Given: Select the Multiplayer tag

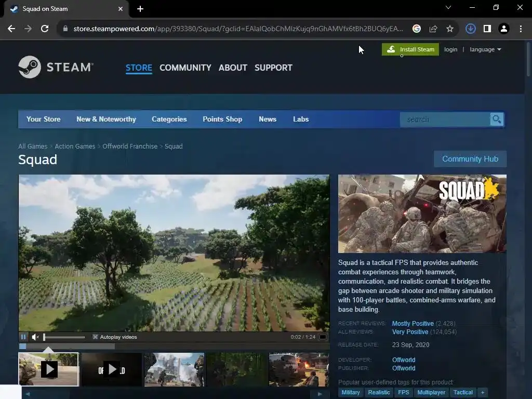Looking at the screenshot, I should click(x=431, y=393).
